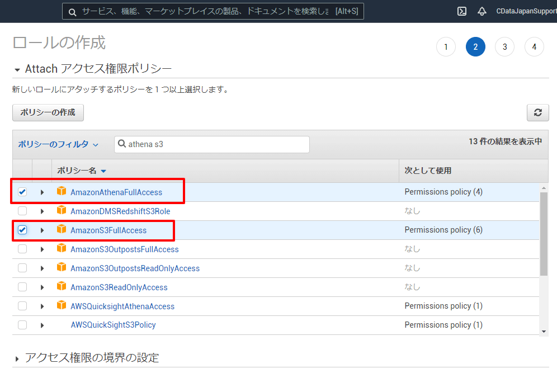Open the AWSQuicksightAthenaAccess policy link
The width and height of the screenshot is (557, 392).
click(x=122, y=306)
